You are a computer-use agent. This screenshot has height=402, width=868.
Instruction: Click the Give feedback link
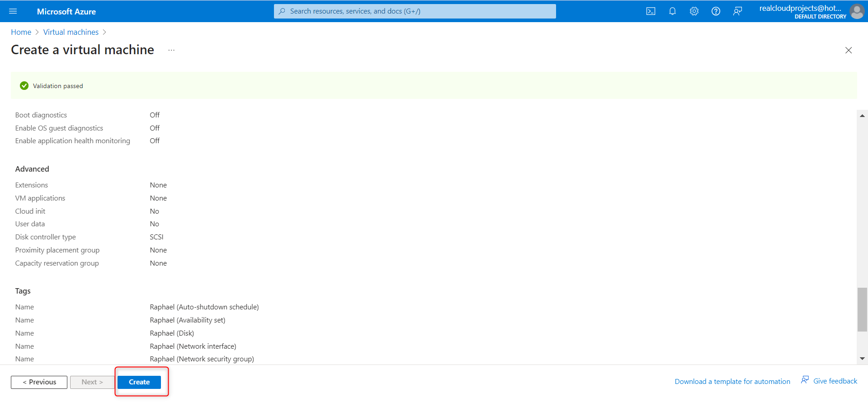coord(829,381)
